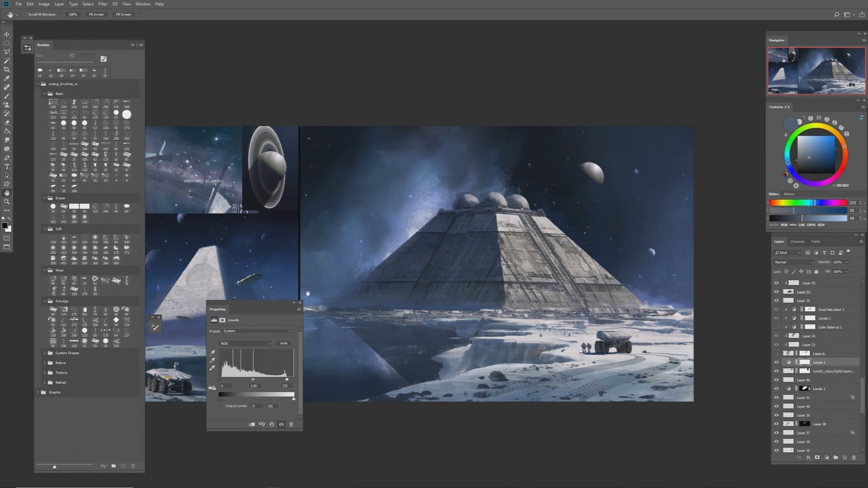Click the Fit Screen button

(96, 14)
